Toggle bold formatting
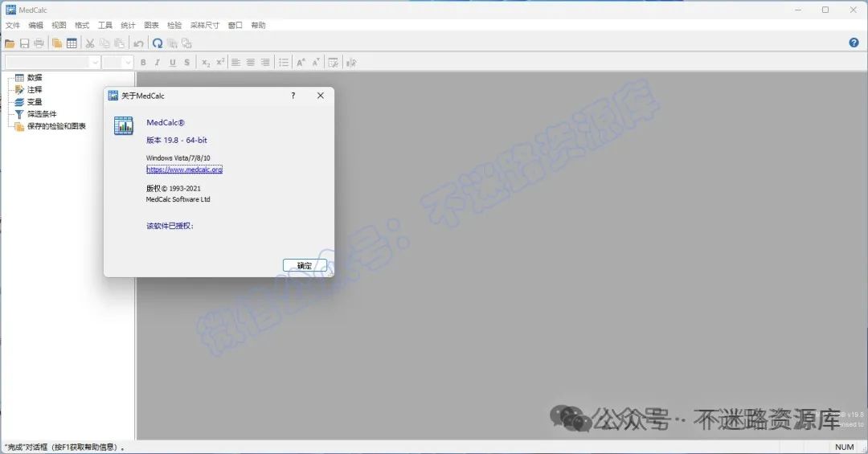This screenshot has width=868, height=454. [143, 63]
